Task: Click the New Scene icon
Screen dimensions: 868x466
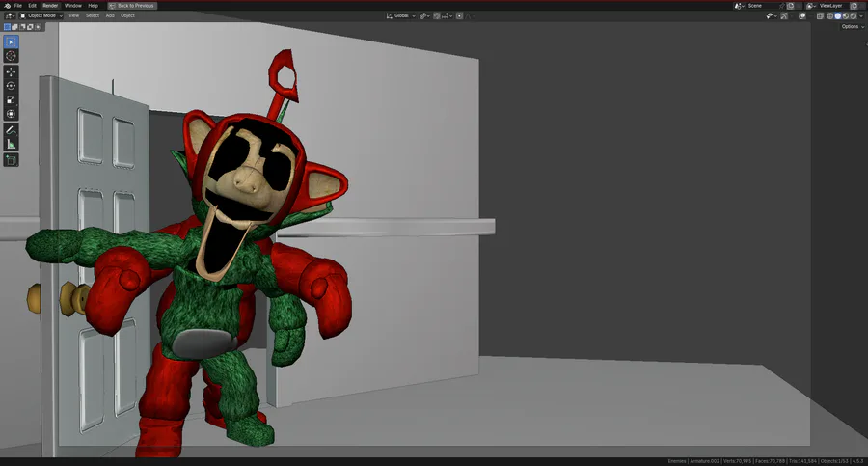Action: [x=791, y=6]
